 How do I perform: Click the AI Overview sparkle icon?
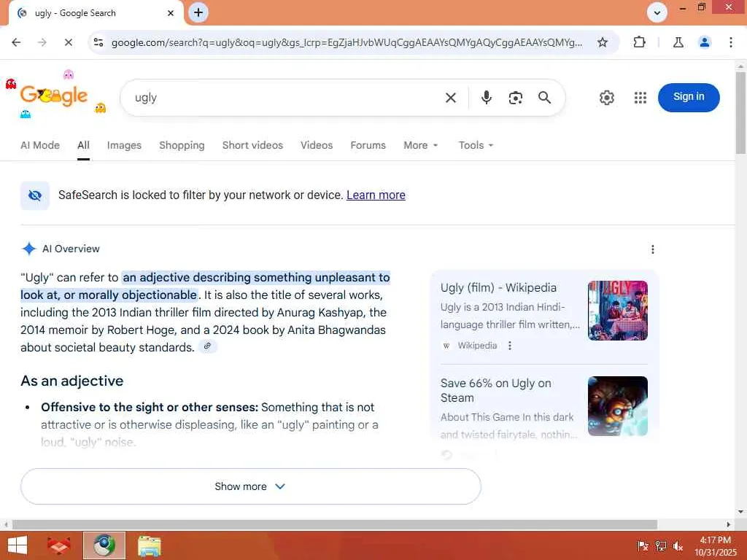pos(29,249)
